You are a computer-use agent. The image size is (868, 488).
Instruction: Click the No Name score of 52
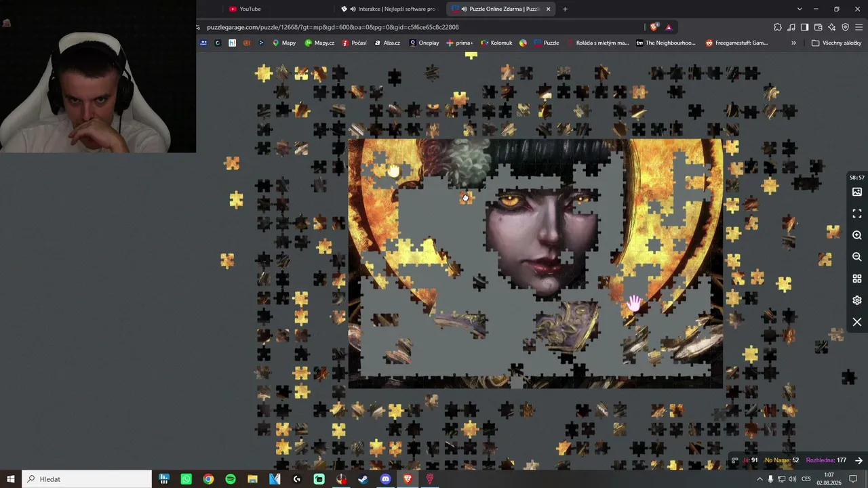[782, 460]
